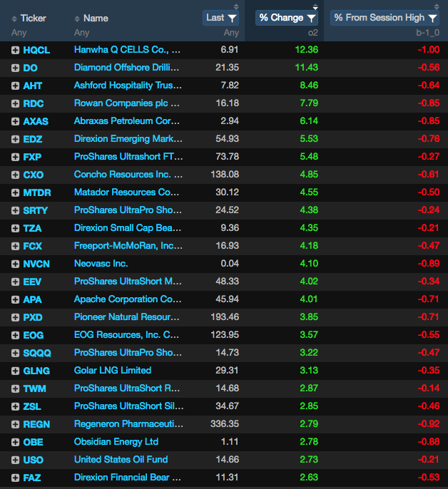
Task: Open Matador Resources name link
Action: [x=126, y=192]
